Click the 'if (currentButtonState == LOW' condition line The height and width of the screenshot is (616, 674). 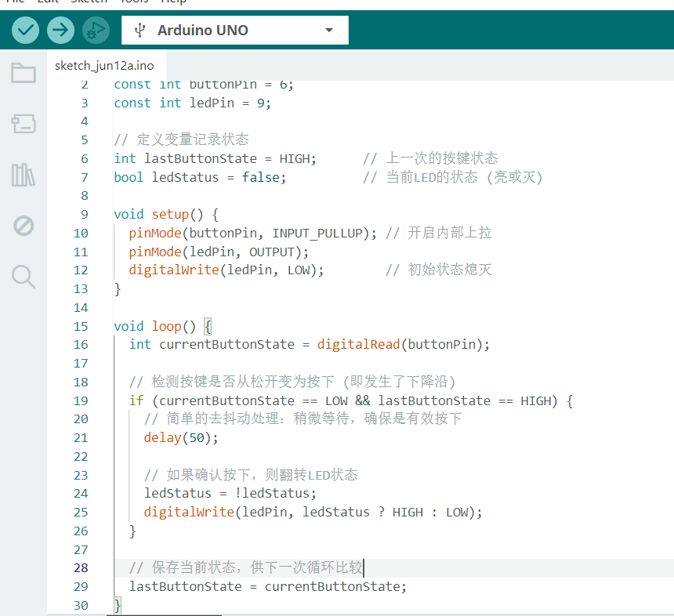(351, 400)
